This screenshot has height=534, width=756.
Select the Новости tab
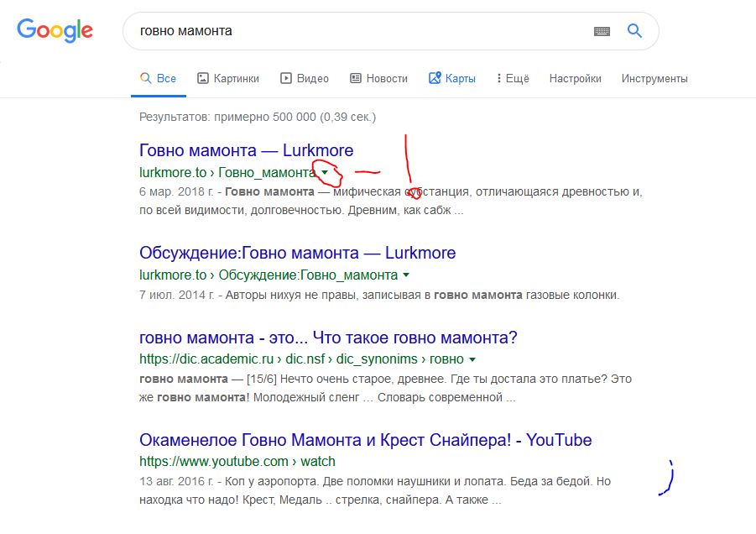click(378, 78)
